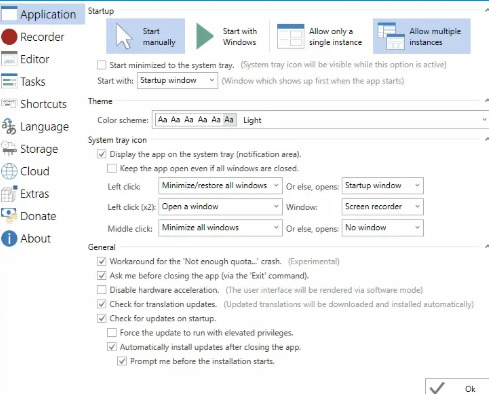
Task: Click the Cloud globe icon
Action: [9, 171]
